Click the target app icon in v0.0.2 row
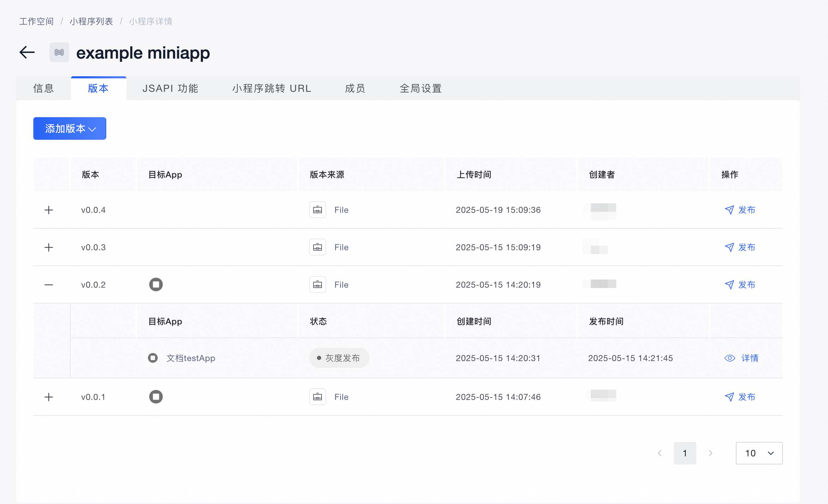The height and width of the screenshot is (504, 828). coord(156,284)
